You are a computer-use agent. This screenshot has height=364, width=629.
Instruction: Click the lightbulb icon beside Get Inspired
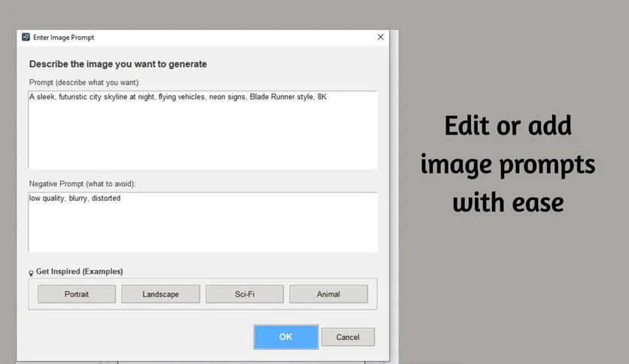coord(31,273)
